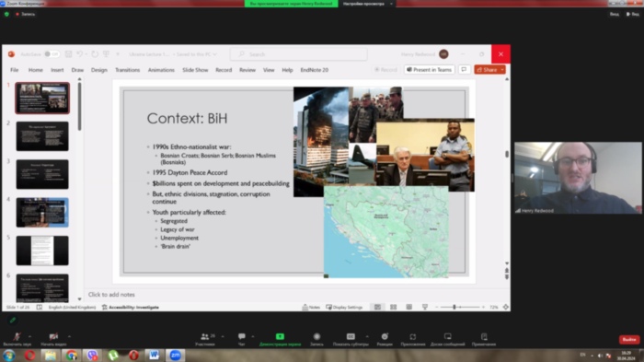Click the Normal view icon in status bar

377,307
